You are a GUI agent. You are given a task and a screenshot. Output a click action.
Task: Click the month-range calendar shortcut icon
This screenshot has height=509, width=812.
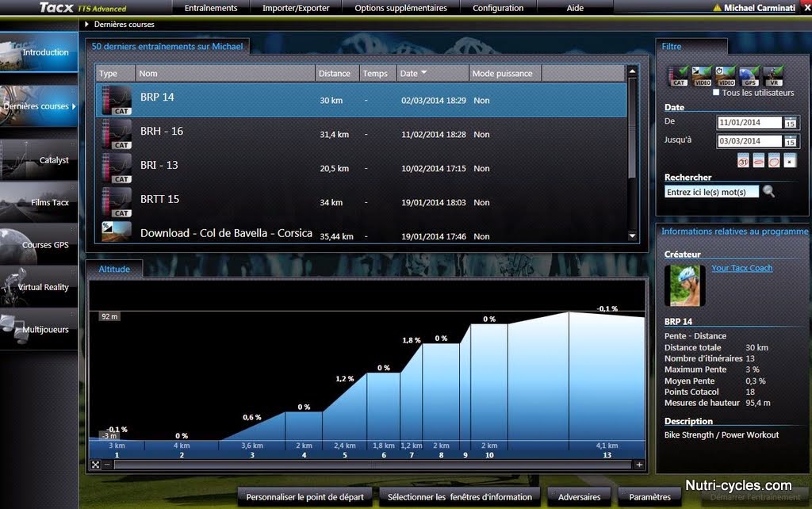774,160
